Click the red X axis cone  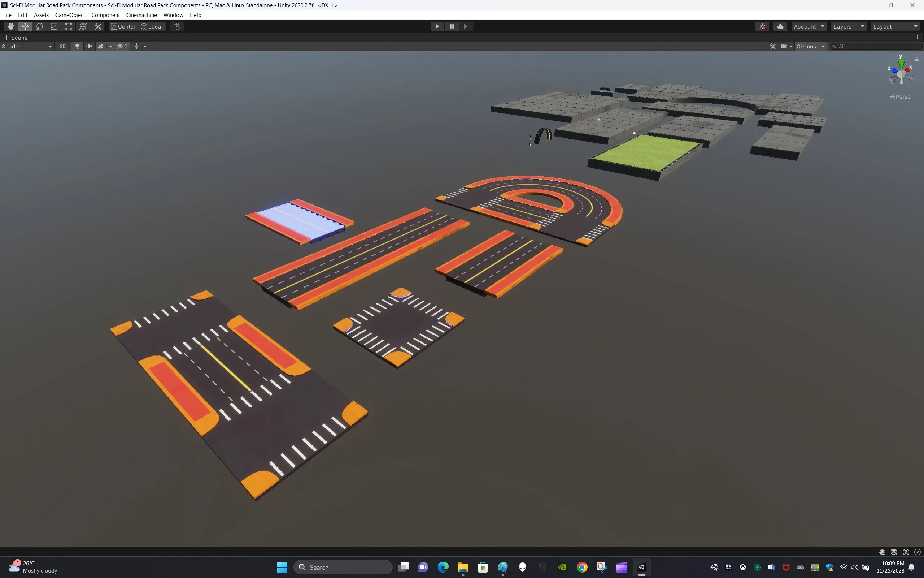tap(907, 70)
